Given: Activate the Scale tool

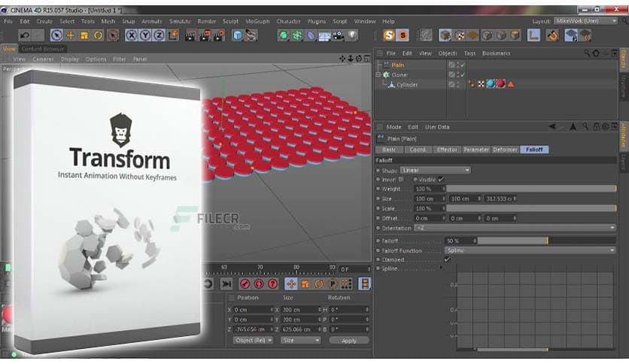Looking at the screenshot, I should pyautogui.click(x=84, y=35).
